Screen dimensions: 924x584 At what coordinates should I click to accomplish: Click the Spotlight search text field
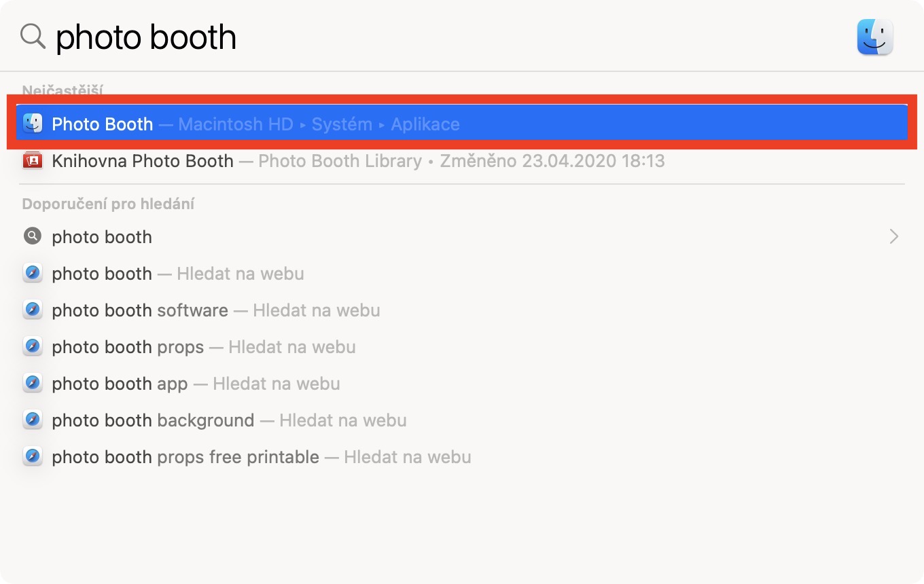tap(408, 37)
